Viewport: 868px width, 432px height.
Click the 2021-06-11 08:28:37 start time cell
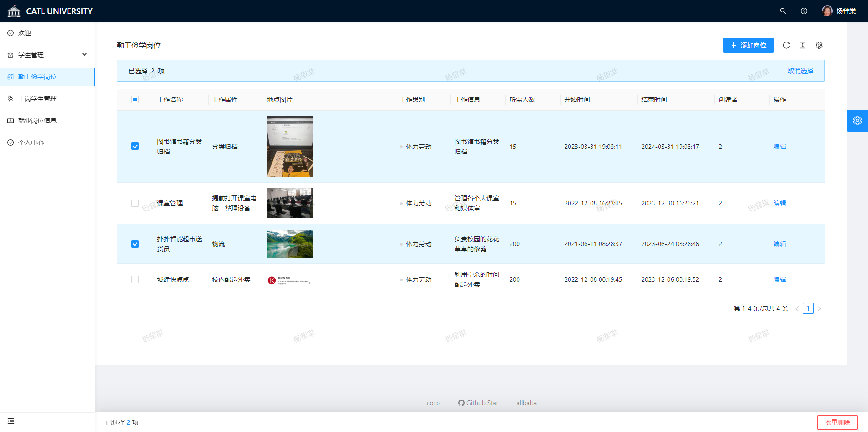[x=593, y=244]
